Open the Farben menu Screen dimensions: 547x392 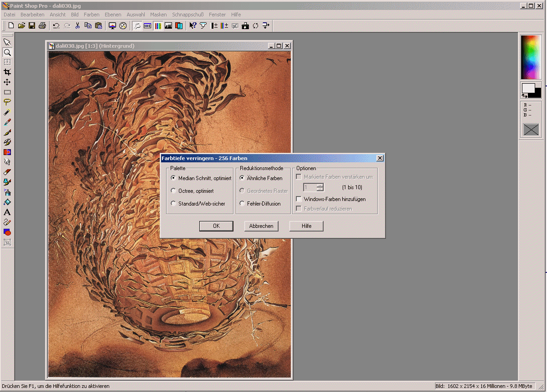[x=91, y=15]
